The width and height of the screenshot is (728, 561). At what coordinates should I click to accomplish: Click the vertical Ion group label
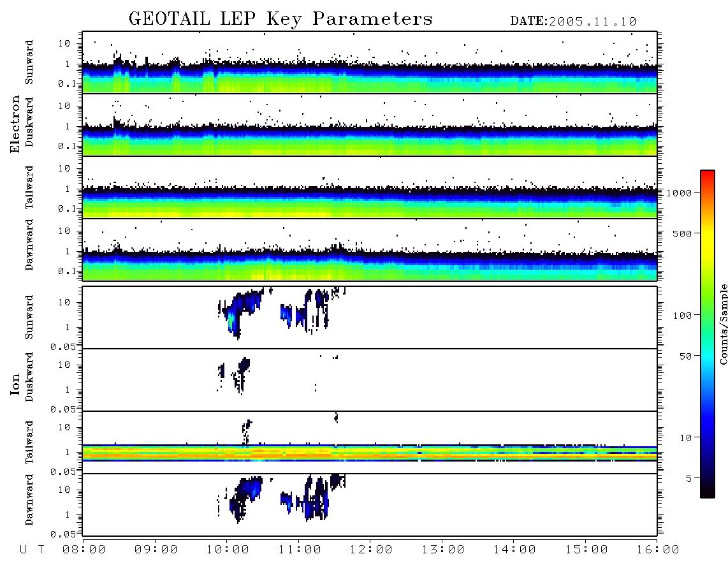coord(15,384)
